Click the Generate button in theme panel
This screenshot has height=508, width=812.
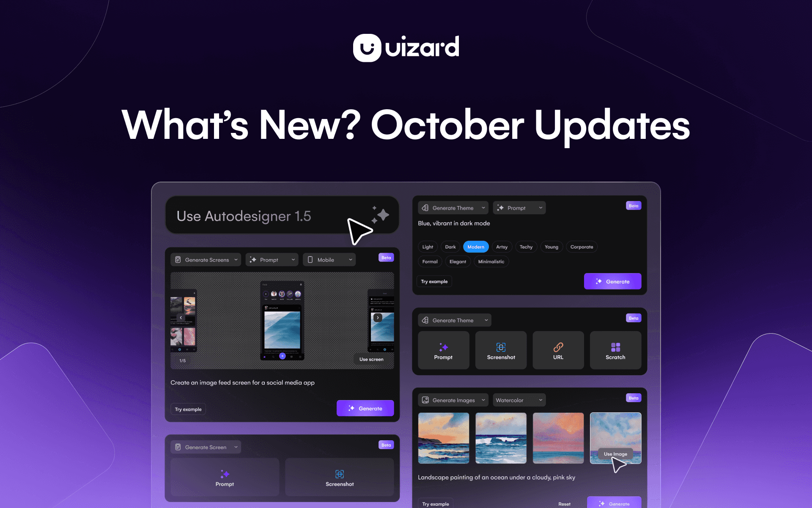(x=613, y=282)
